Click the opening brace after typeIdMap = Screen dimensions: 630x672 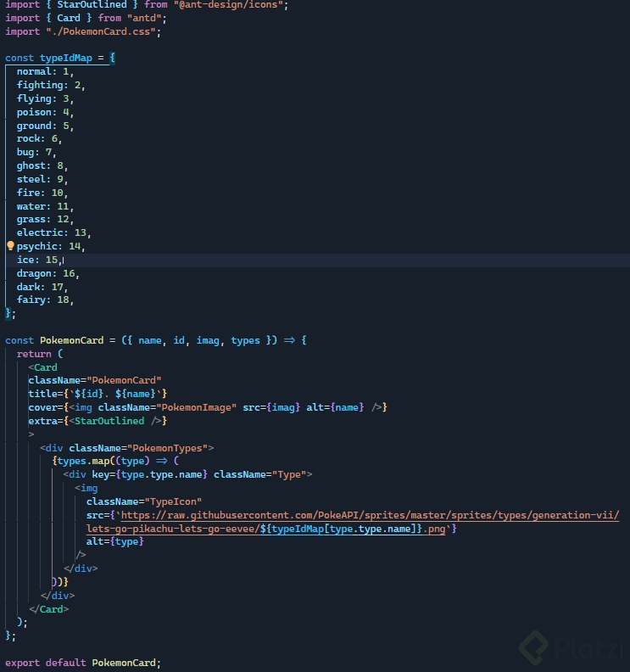(112, 58)
